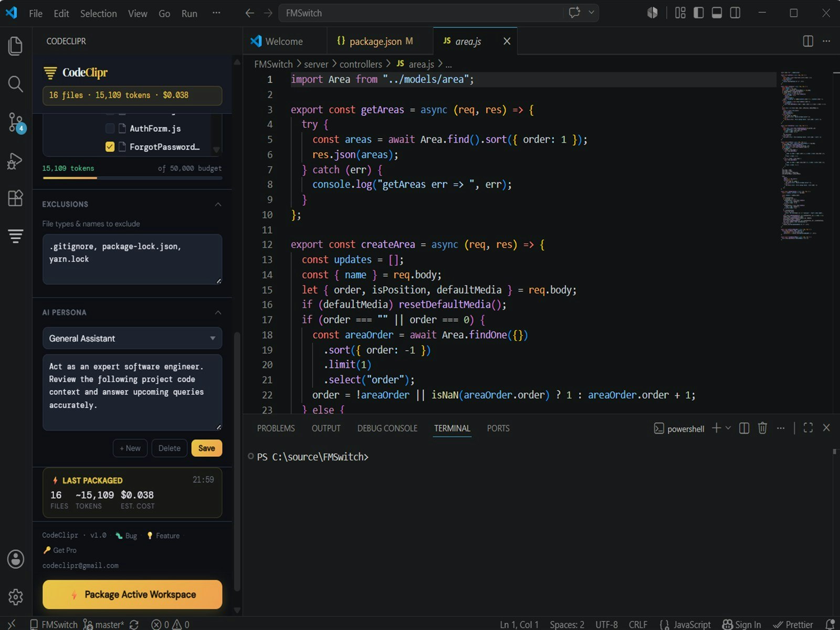Screen dimensions: 840x630
Task: Switch to the Problems panel tab
Action: pos(276,428)
